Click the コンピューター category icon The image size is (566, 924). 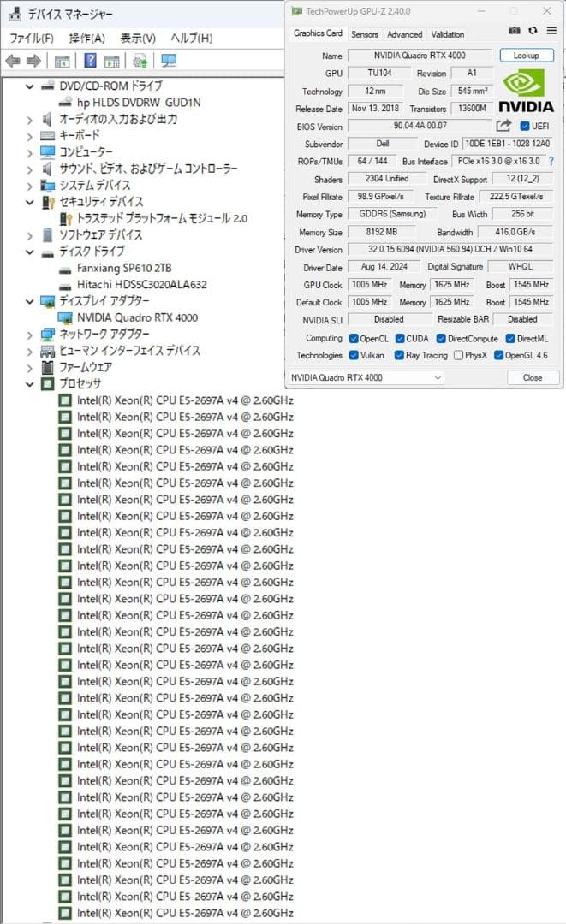[48, 152]
